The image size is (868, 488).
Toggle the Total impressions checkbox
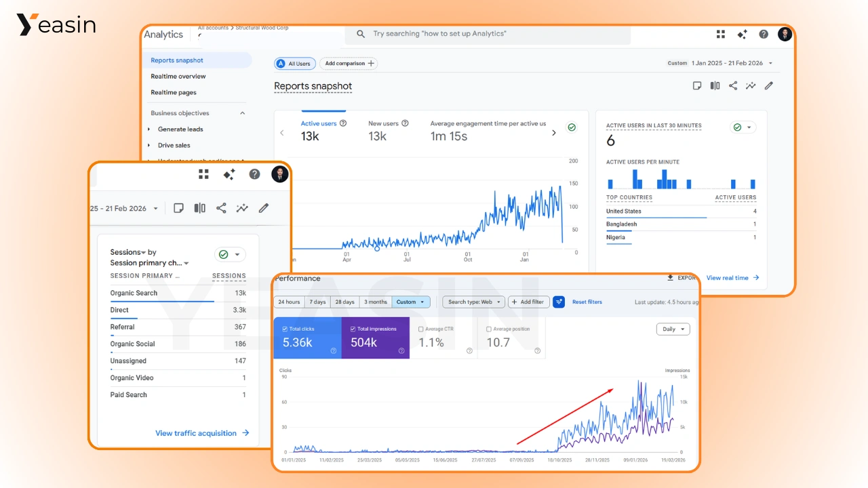click(x=353, y=329)
